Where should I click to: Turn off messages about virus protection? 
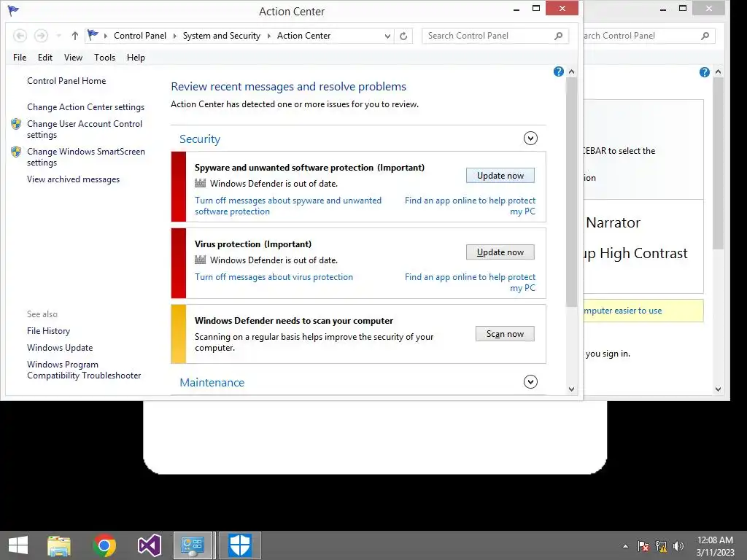274,277
